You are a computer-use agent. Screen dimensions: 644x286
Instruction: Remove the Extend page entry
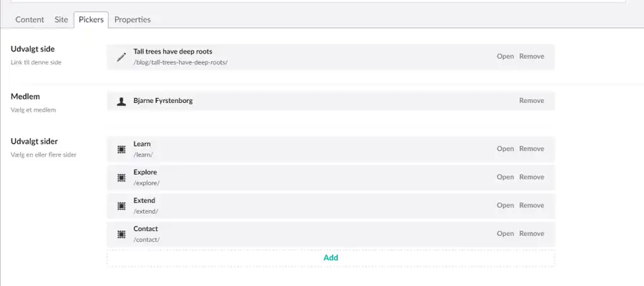(x=531, y=205)
